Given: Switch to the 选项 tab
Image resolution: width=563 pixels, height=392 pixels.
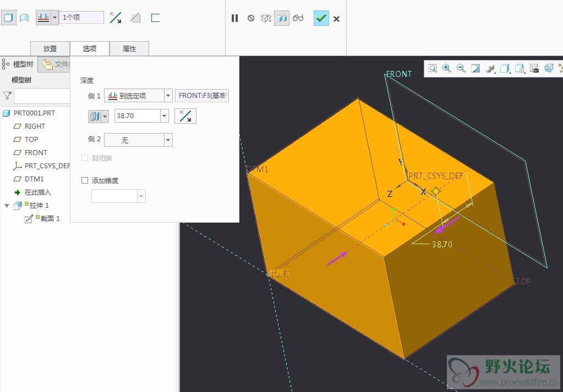Looking at the screenshot, I should pyautogui.click(x=89, y=48).
